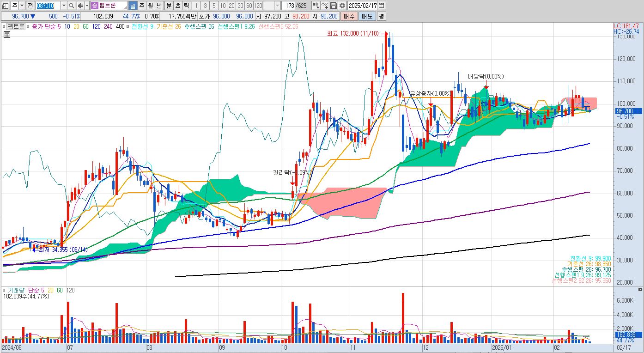Click the 펩트론 chart legend label button
644x353 pixels.
click(x=16, y=27)
